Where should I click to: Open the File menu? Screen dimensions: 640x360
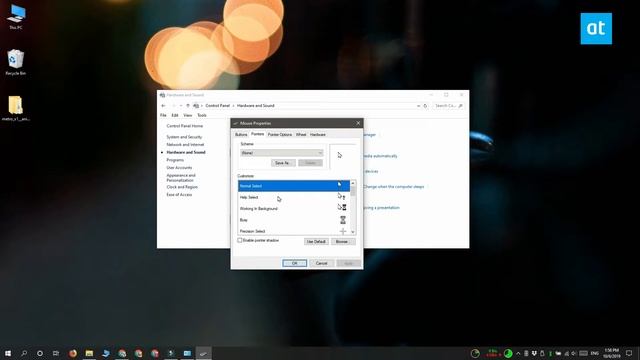coord(163,116)
